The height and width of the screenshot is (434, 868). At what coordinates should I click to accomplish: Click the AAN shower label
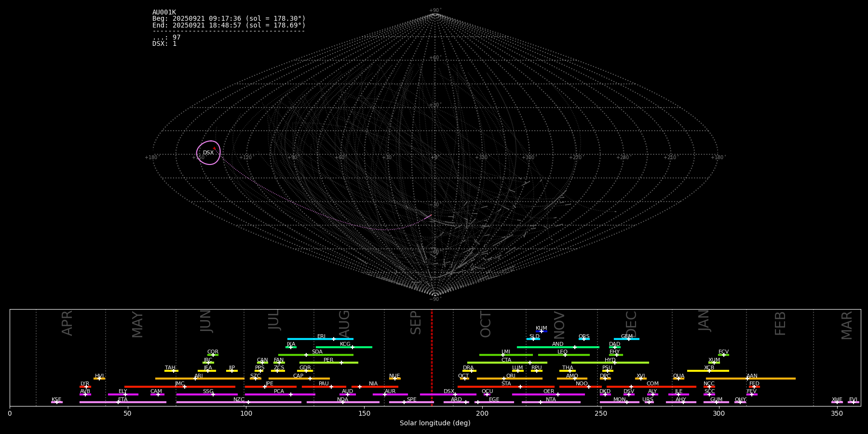pyautogui.click(x=752, y=376)
